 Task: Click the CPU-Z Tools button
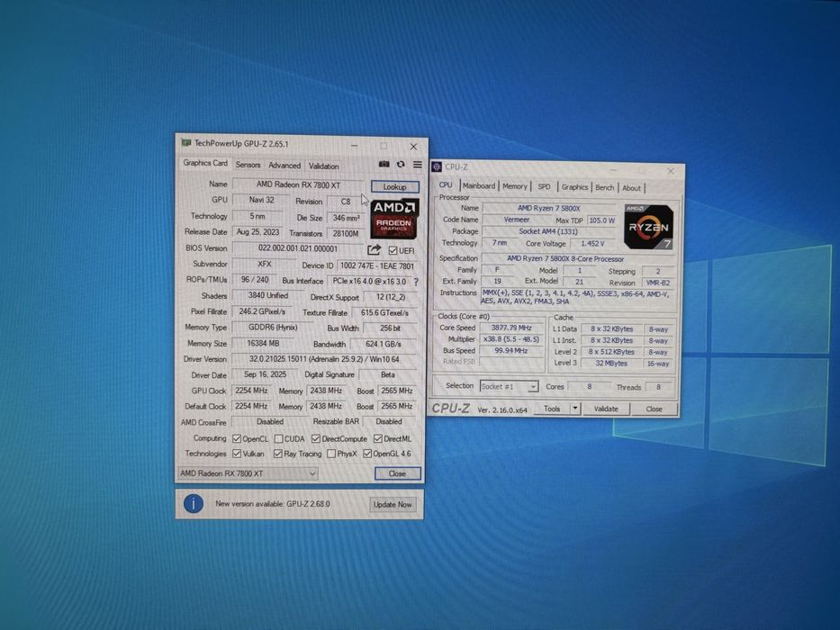552,409
